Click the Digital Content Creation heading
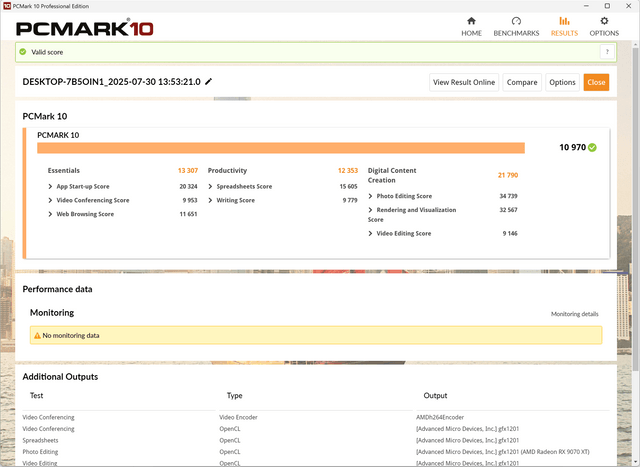 [392, 176]
